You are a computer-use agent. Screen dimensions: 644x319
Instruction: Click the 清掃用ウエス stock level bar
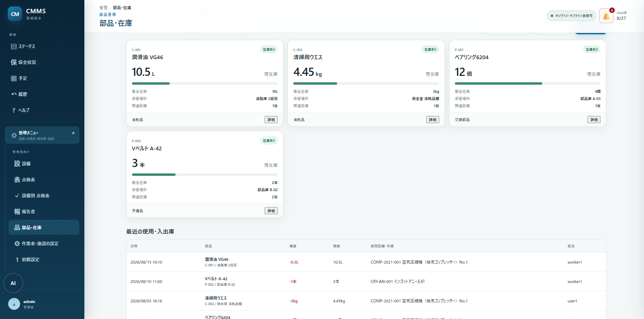[366, 83]
